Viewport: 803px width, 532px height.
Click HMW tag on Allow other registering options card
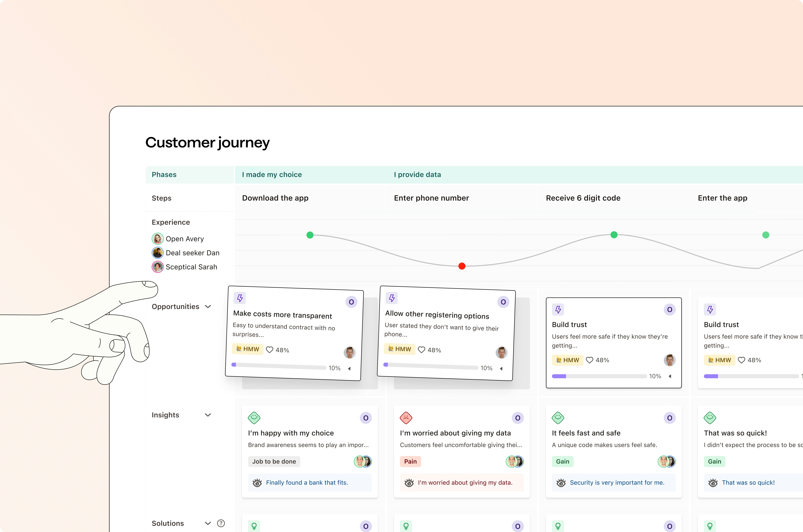(400, 349)
